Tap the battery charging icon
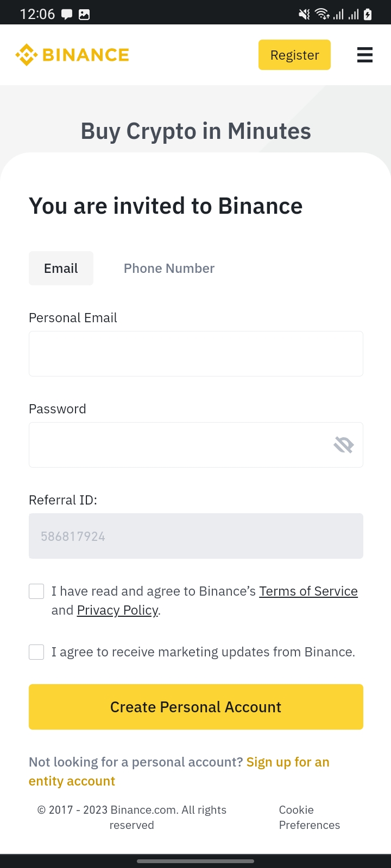The height and width of the screenshot is (868, 391). click(x=368, y=15)
